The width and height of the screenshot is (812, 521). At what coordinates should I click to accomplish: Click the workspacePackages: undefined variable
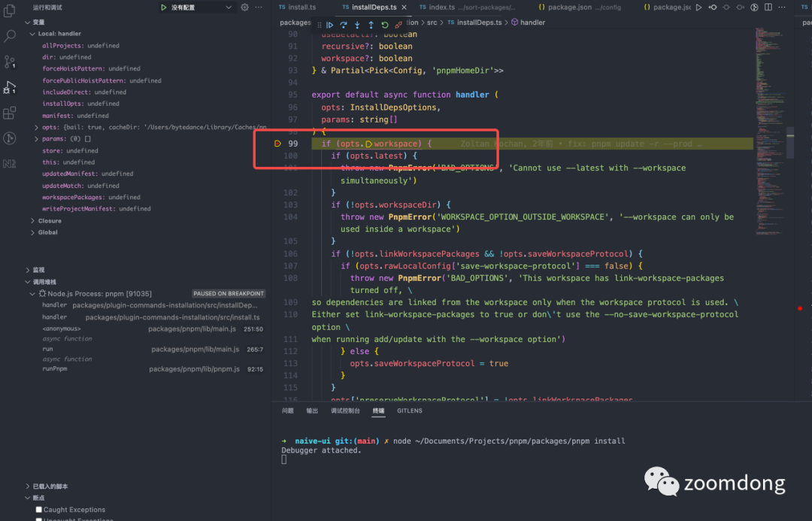[91, 197]
